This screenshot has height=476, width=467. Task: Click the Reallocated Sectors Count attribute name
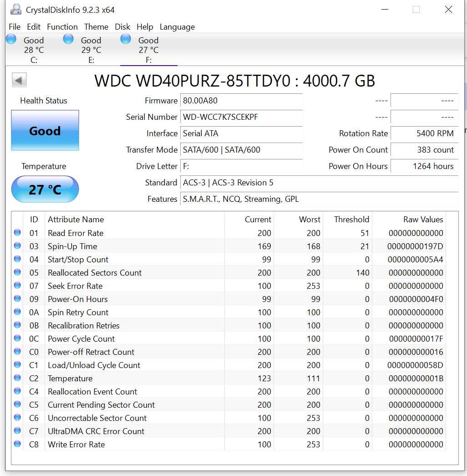click(x=95, y=272)
